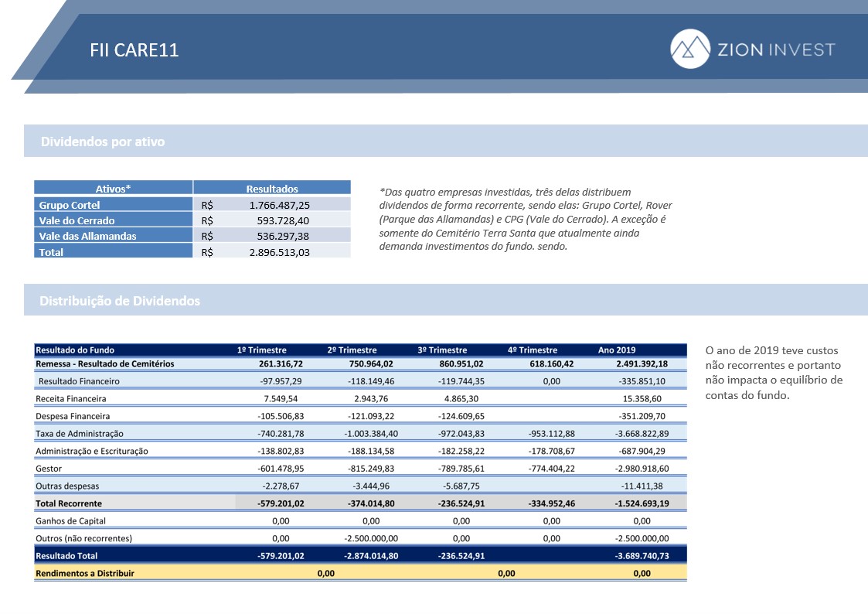The height and width of the screenshot is (614, 868).
Task: Click the 3º Trimestre column header
Action: coord(442,350)
